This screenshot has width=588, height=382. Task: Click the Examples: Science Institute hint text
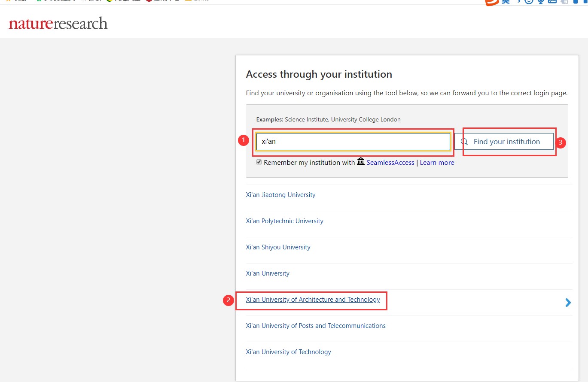pos(328,119)
